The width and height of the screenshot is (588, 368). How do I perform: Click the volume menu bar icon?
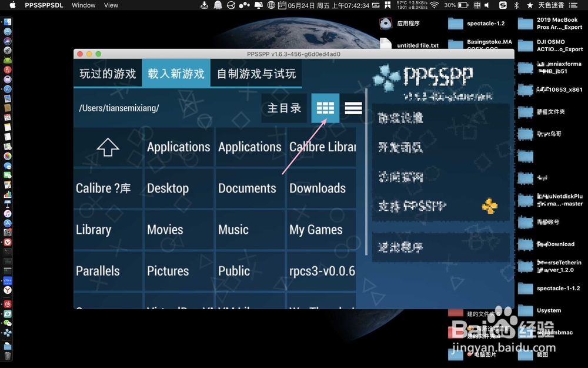(487, 5)
